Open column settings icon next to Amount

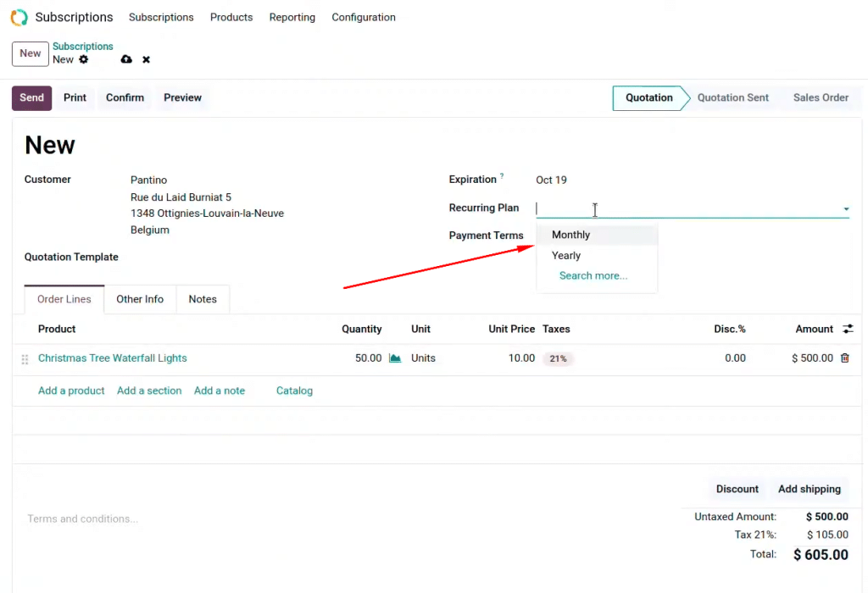[848, 329]
